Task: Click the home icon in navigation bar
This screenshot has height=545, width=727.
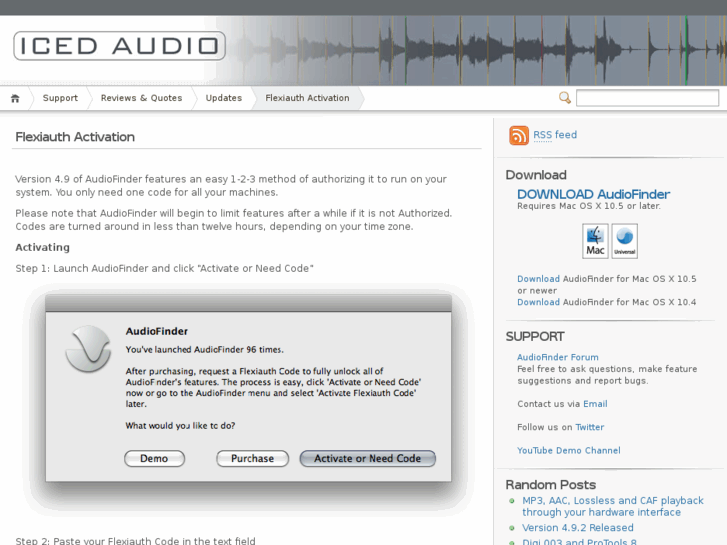Action: (15, 98)
